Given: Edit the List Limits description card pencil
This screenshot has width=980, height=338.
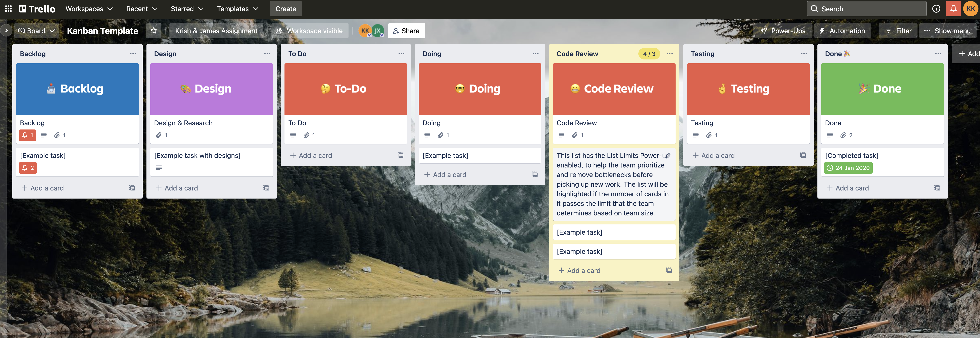Looking at the screenshot, I should click(x=668, y=155).
